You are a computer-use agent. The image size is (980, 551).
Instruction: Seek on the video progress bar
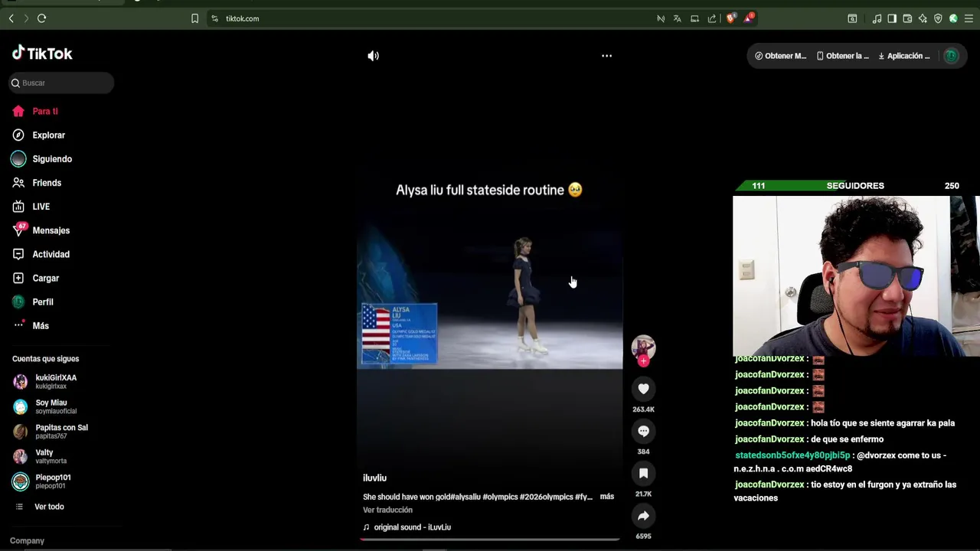(490, 540)
